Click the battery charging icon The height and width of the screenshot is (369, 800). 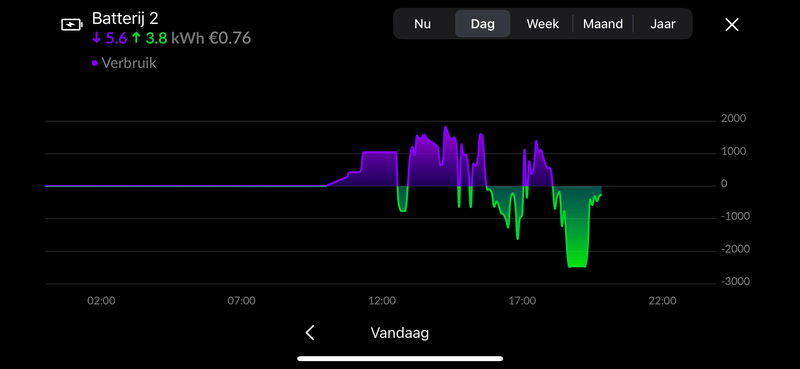click(71, 24)
